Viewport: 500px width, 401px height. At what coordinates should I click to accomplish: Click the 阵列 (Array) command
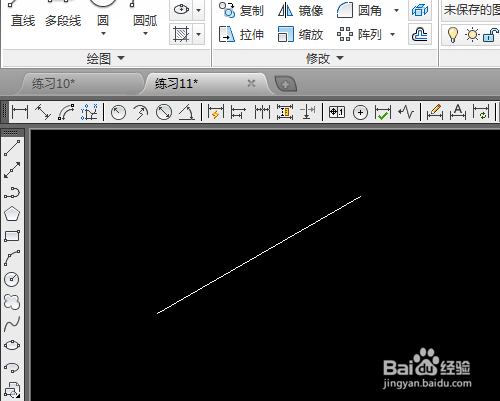pos(359,34)
